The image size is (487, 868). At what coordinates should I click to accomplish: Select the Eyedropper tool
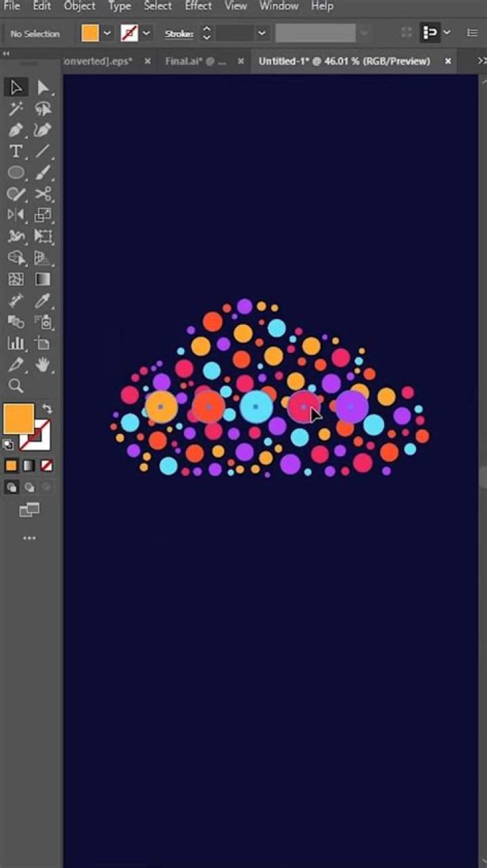pyautogui.click(x=43, y=301)
